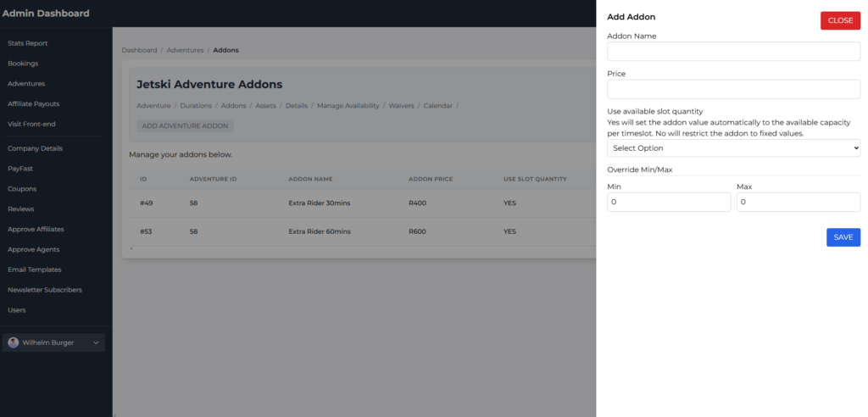Switch to Adventure sub-navigation tab
Viewport: 868px width, 417px height.
click(153, 106)
